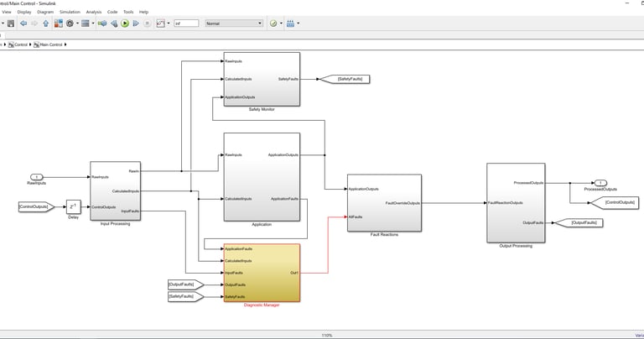Click the Output Processing block label
Image resolution: width=644 pixels, height=339 pixels.
click(x=516, y=246)
